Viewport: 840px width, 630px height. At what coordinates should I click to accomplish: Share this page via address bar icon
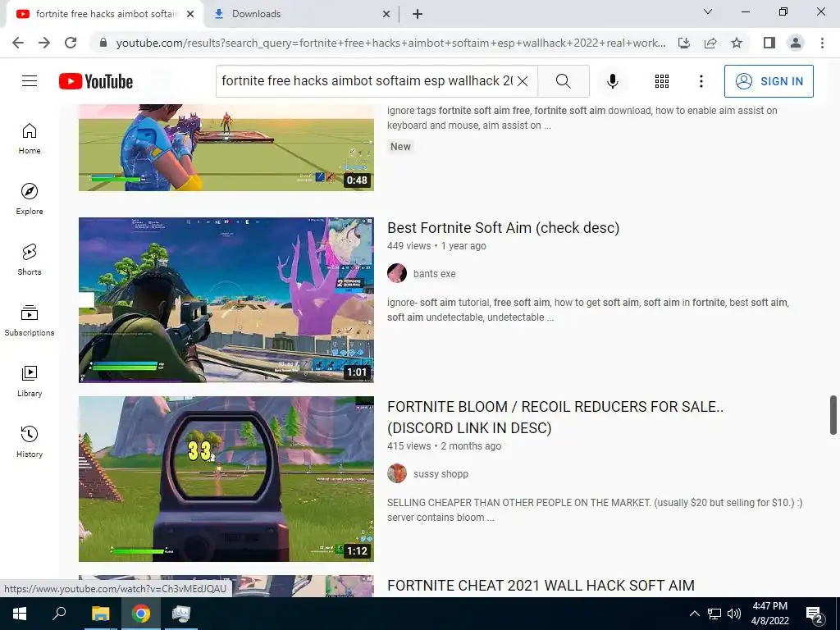pyautogui.click(x=710, y=43)
